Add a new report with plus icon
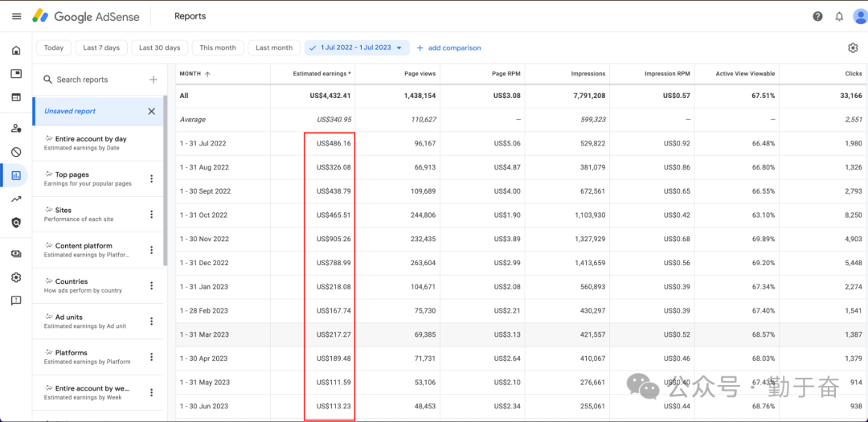This screenshot has height=422, width=868. pos(154,80)
